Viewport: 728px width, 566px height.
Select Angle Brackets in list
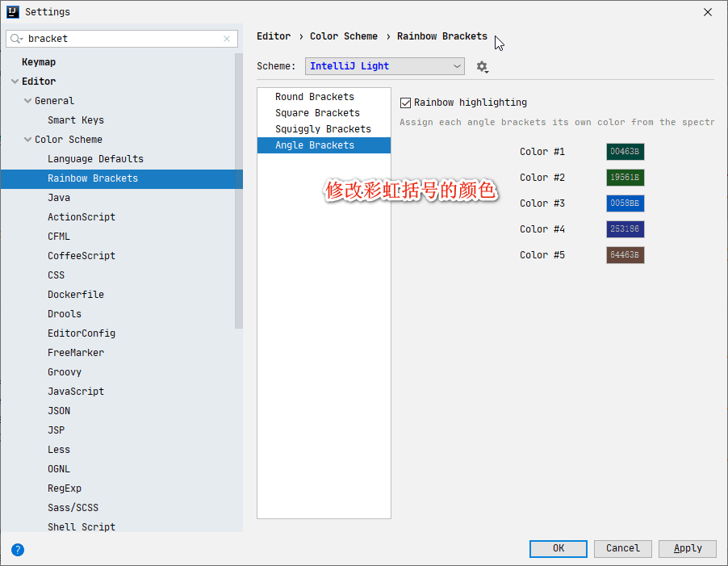click(x=324, y=145)
